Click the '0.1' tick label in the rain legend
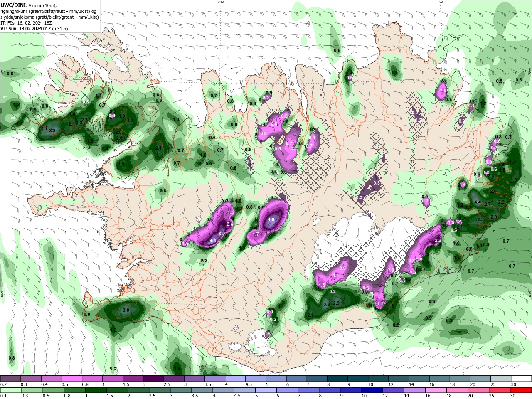Viewport: 532px width, 399px height. pyautogui.click(x=4, y=396)
